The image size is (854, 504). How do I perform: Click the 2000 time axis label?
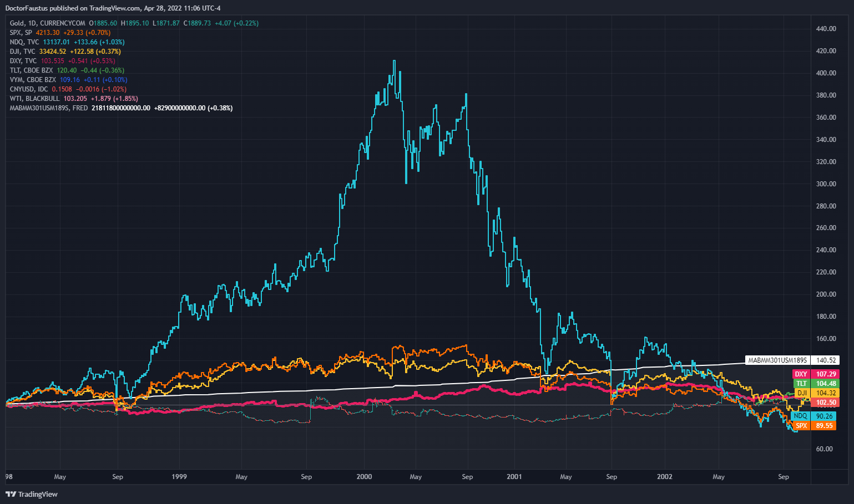click(x=364, y=477)
